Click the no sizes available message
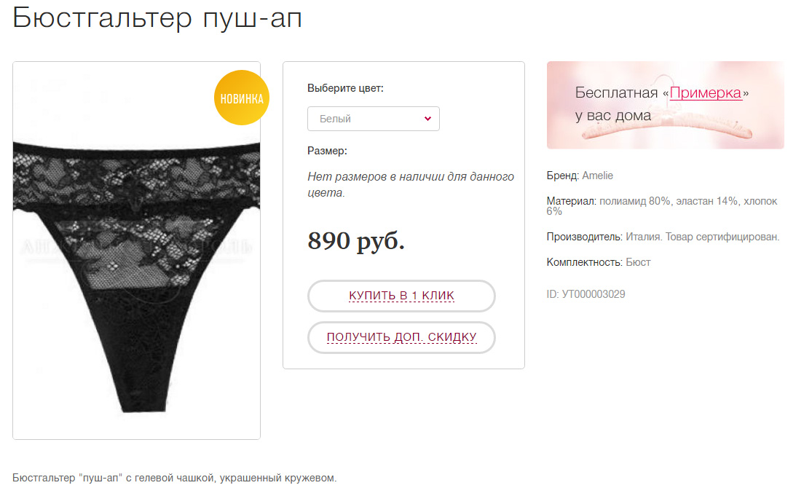The height and width of the screenshot is (504, 812). pyautogui.click(x=411, y=184)
